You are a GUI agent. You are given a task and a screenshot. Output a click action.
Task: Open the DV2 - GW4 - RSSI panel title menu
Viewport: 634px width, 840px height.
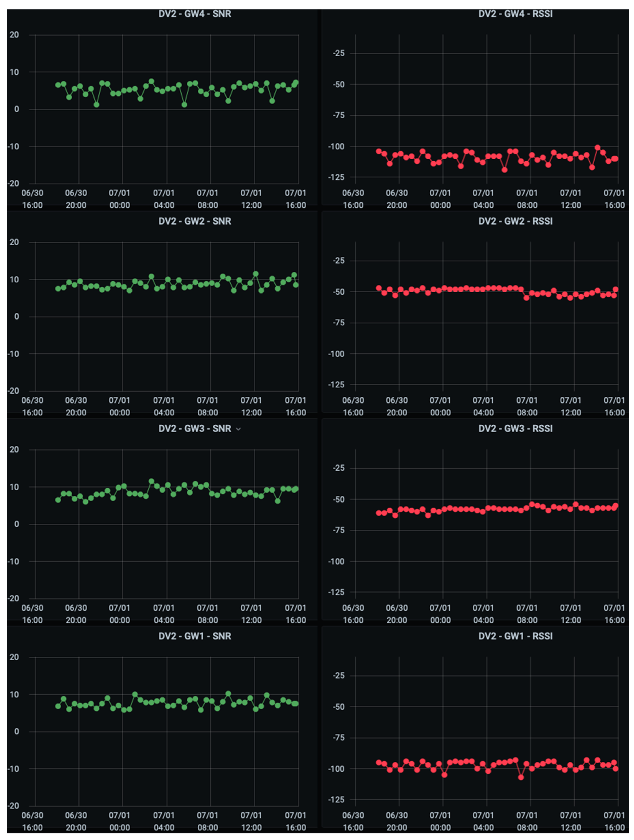pos(515,14)
